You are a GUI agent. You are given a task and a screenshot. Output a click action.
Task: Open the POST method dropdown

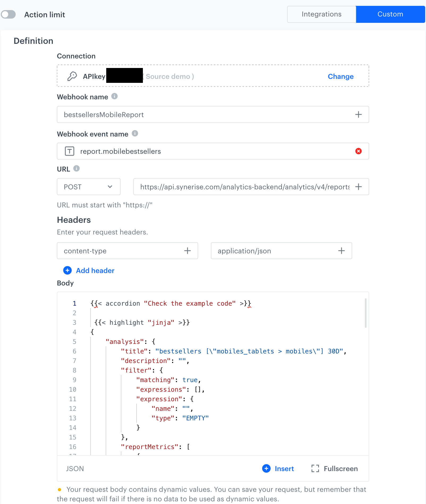(x=88, y=187)
